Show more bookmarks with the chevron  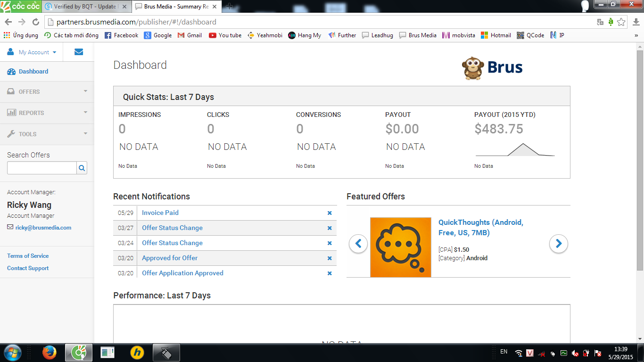click(x=636, y=35)
